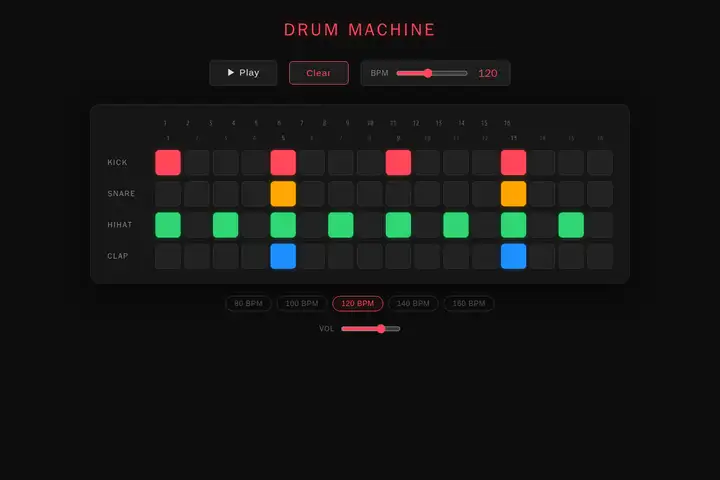
Task: Enable the Snare pad at step 16
Action: (600, 194)
